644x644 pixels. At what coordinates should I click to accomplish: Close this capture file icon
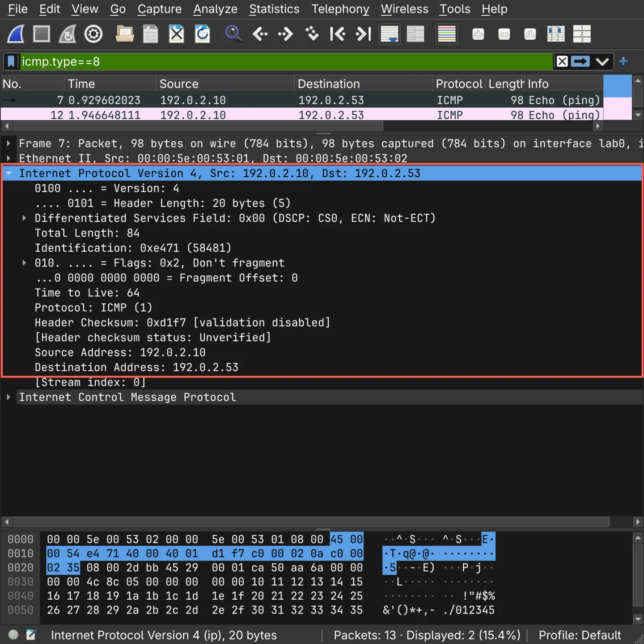[x=177, y=34]
